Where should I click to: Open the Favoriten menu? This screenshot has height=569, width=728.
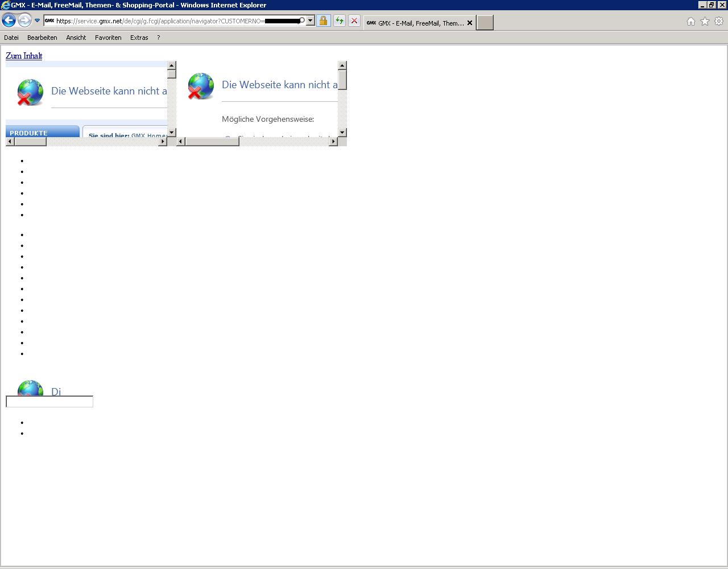pos(108,38)
